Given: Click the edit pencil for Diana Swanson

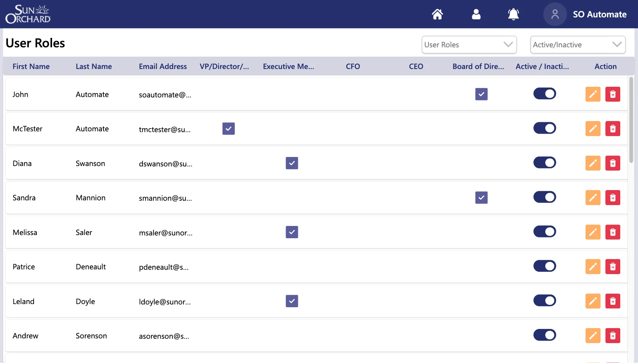Looking at the screenshot, I should [x=593, y=163].
